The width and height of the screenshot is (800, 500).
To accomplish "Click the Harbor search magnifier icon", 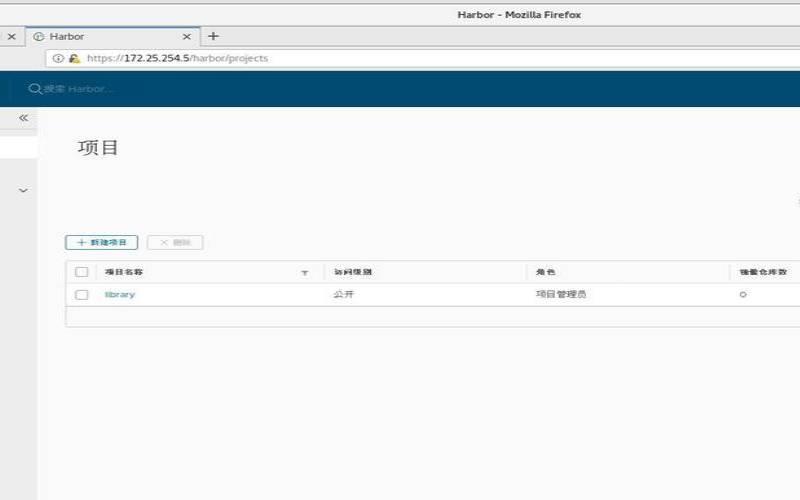I will click(x=34, y=89).
